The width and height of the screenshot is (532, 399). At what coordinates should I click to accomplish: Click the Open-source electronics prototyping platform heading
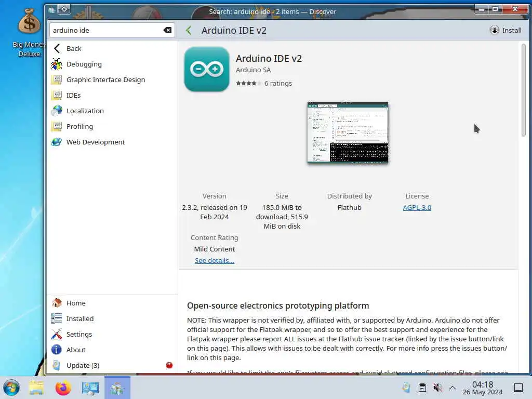coord(278,305)
